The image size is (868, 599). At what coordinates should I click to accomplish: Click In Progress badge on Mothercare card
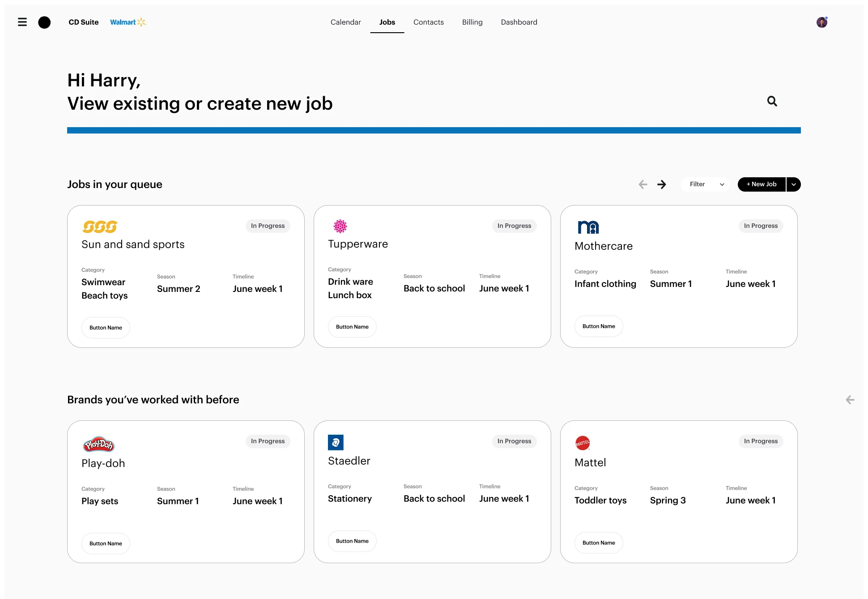[x=761, y=226]
